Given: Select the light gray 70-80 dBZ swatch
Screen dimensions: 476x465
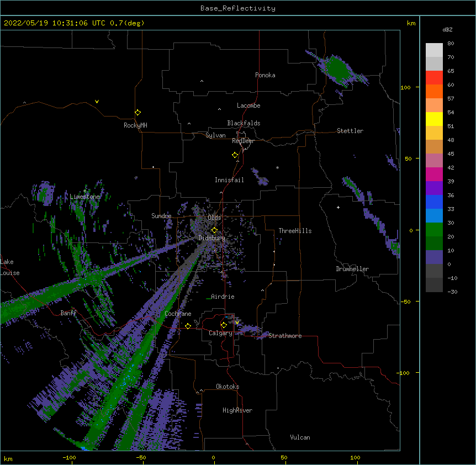Looking at the screenshot, I should point(434,50).
